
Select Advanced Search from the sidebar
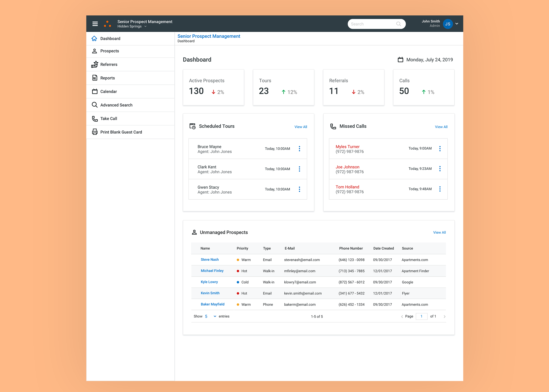coord(116,105)
